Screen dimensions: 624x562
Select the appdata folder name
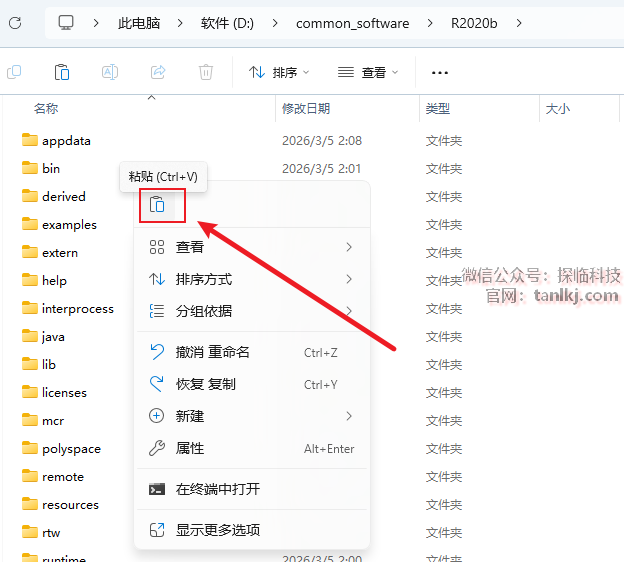66,141
